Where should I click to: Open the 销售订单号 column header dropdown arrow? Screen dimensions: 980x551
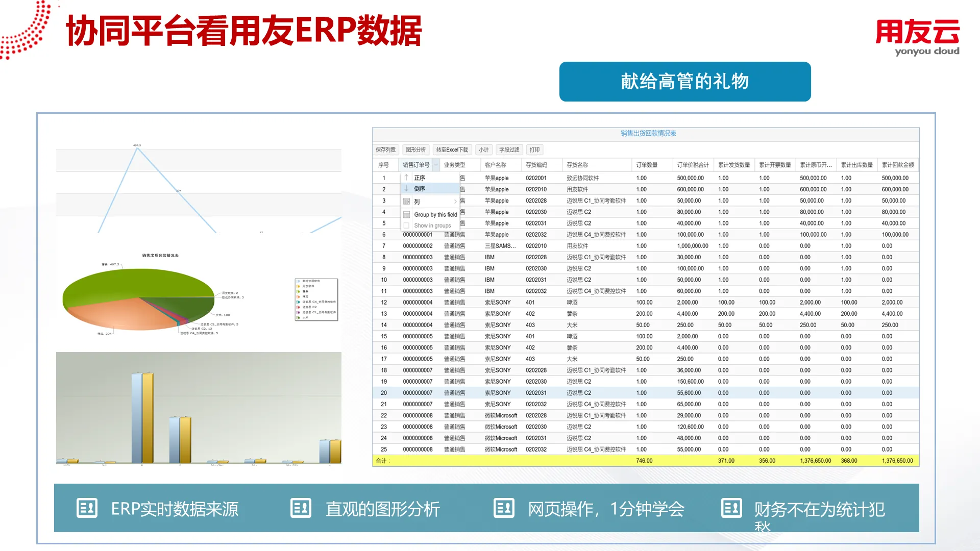tap(436, 165)
